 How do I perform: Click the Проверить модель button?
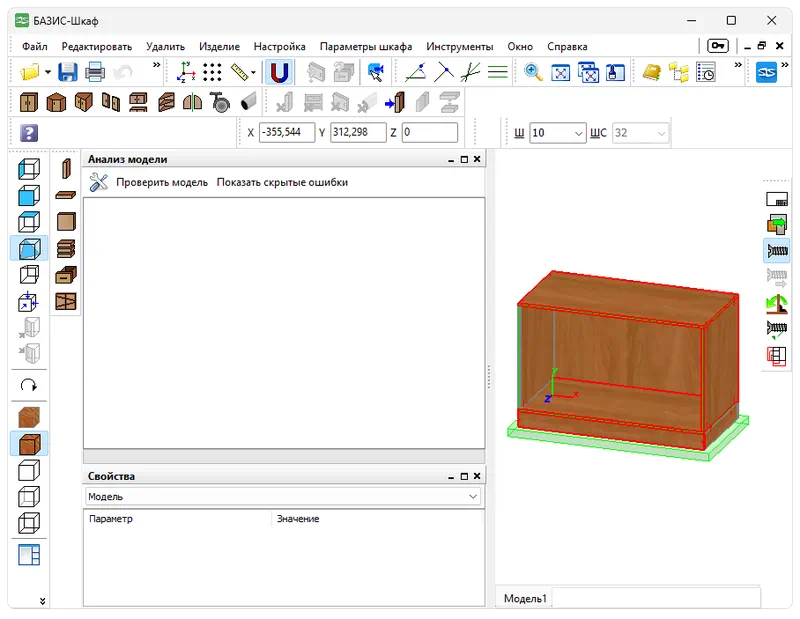click(x=162, y=182)
